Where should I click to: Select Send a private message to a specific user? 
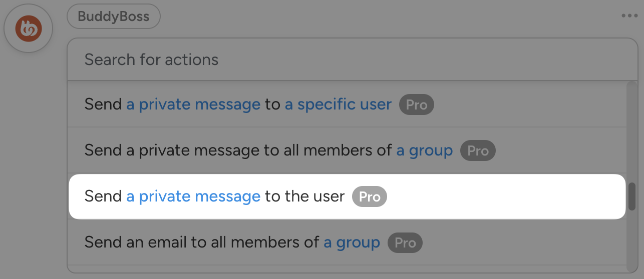coord(501,104)
